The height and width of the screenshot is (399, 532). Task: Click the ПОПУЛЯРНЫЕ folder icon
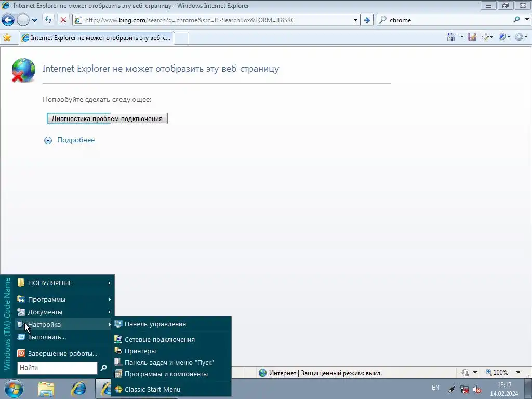click(x=21, y=282)
